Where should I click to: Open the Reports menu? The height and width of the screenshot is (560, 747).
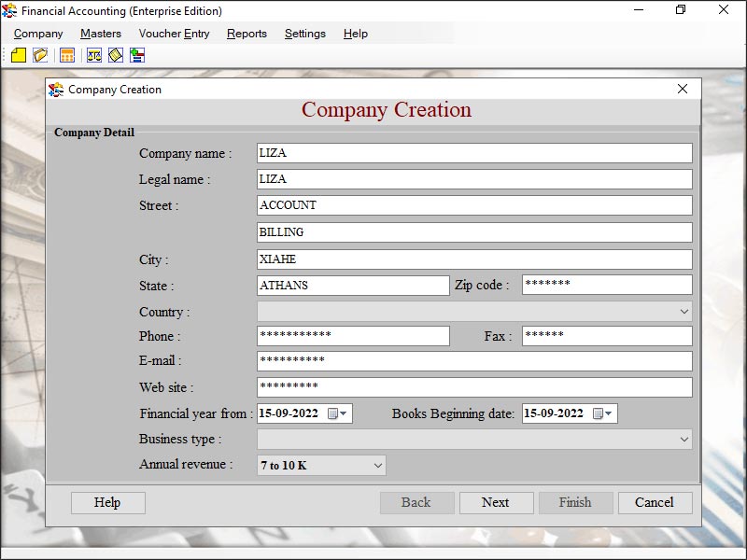247,34
